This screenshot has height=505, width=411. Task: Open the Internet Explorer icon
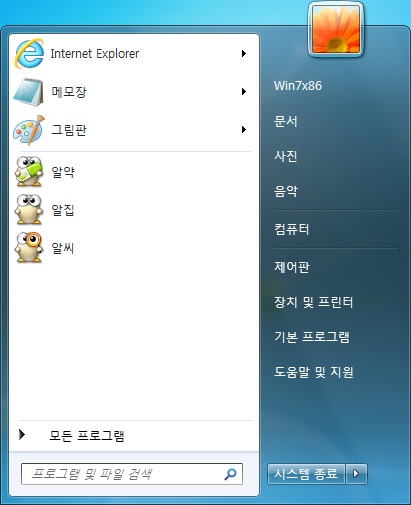(x=29, y=53)
